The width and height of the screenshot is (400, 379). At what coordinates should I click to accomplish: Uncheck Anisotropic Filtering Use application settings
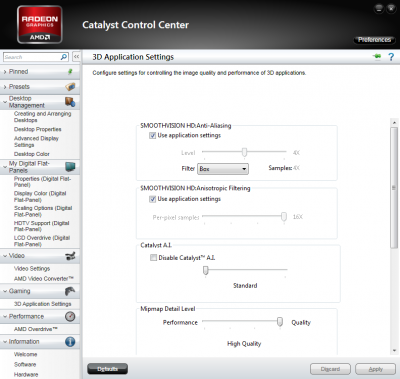click(x=153, y=199)
